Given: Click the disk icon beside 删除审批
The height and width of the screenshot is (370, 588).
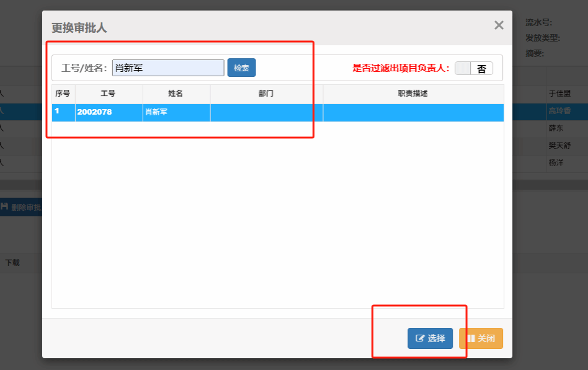Looking at the screenshot, I should (x=4, y=207).
